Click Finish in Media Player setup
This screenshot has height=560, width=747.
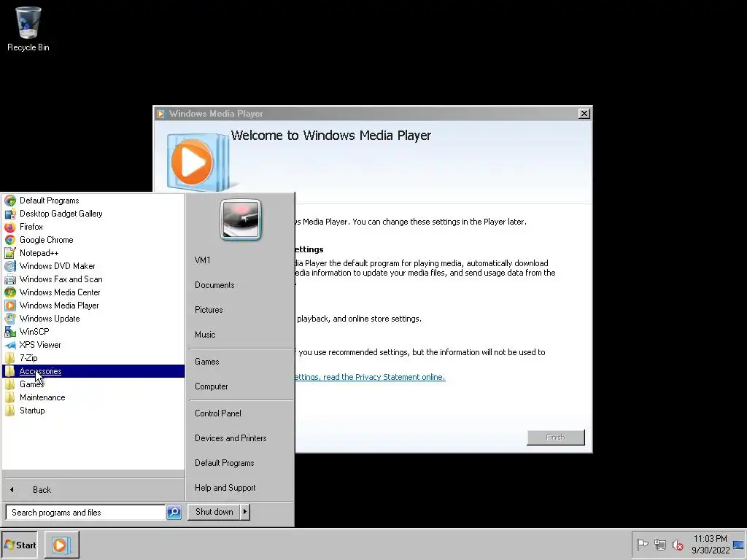pyautogui.click(x=555, y=437)
